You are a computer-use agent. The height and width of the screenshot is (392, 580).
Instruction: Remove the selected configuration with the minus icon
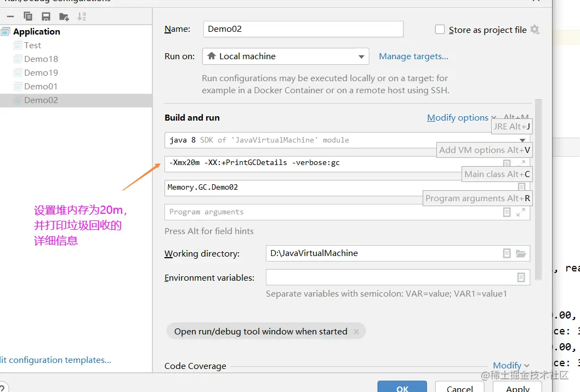click(x=10, y=16)
